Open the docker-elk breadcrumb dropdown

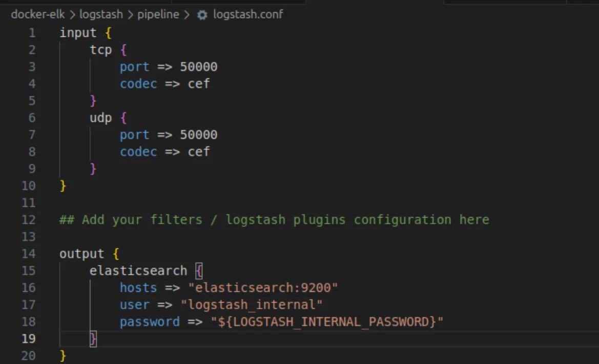[x=37, y=14]
